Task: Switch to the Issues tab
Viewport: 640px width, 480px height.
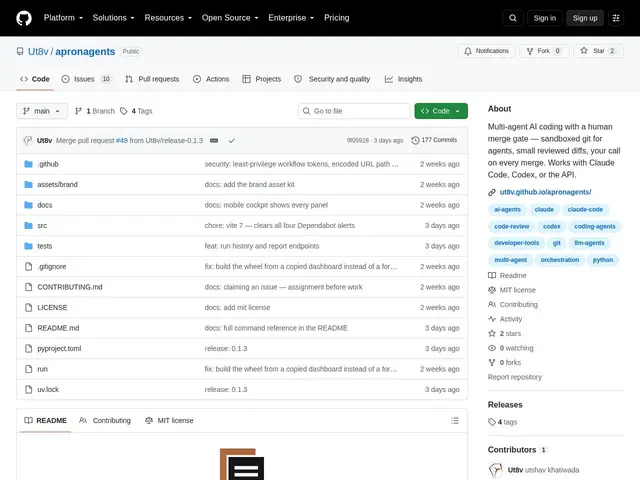Action: click(86, 79)
